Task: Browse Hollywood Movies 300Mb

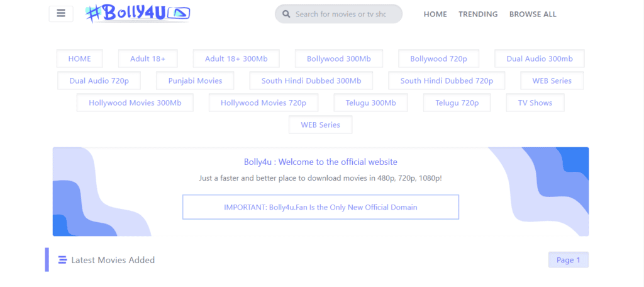Action: [x=135, y=103]
